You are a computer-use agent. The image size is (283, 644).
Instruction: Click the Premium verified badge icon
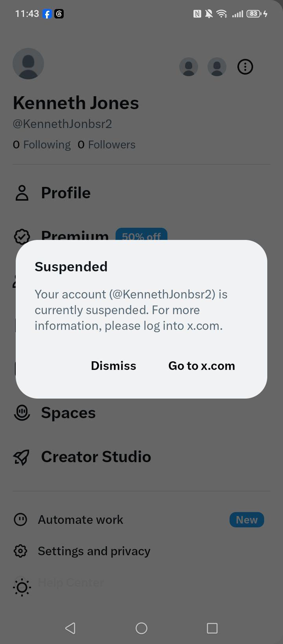pos(22,236)
